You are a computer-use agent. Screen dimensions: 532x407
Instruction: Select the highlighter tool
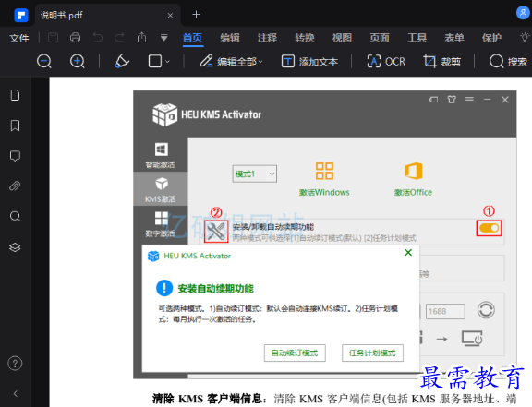point(122,62)
